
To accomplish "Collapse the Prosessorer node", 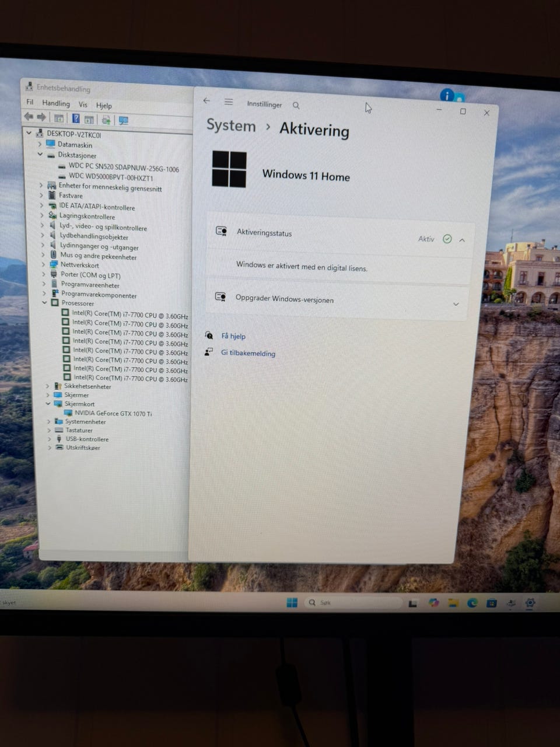I will (x=45, y=303).
